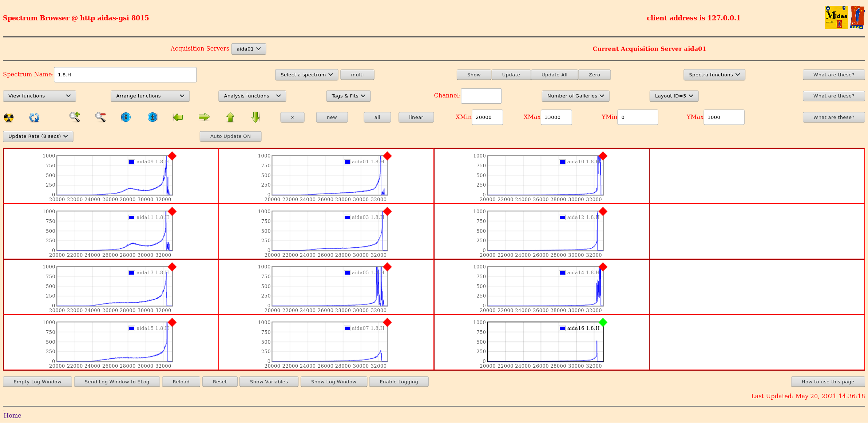
Task: Click the zoom in magnifier icon
Action: (75, 117)
